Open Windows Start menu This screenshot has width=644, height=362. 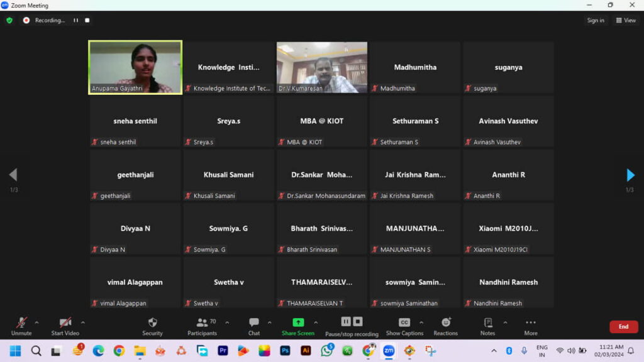[15, 351]
